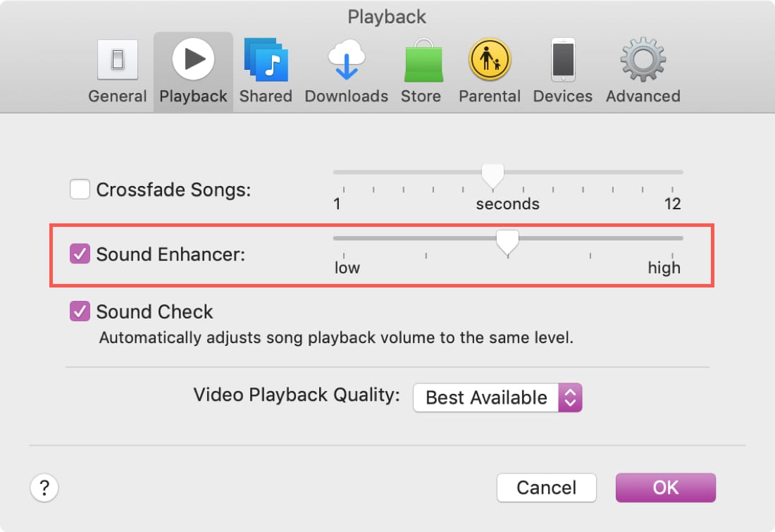Click the Cancel button
This screenshot has height=532, width=775.
coord(547,488)
